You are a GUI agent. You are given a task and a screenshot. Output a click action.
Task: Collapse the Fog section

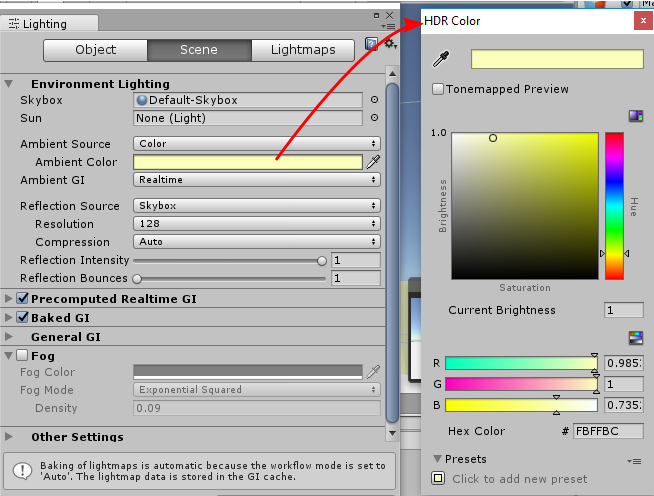(9, 356)
